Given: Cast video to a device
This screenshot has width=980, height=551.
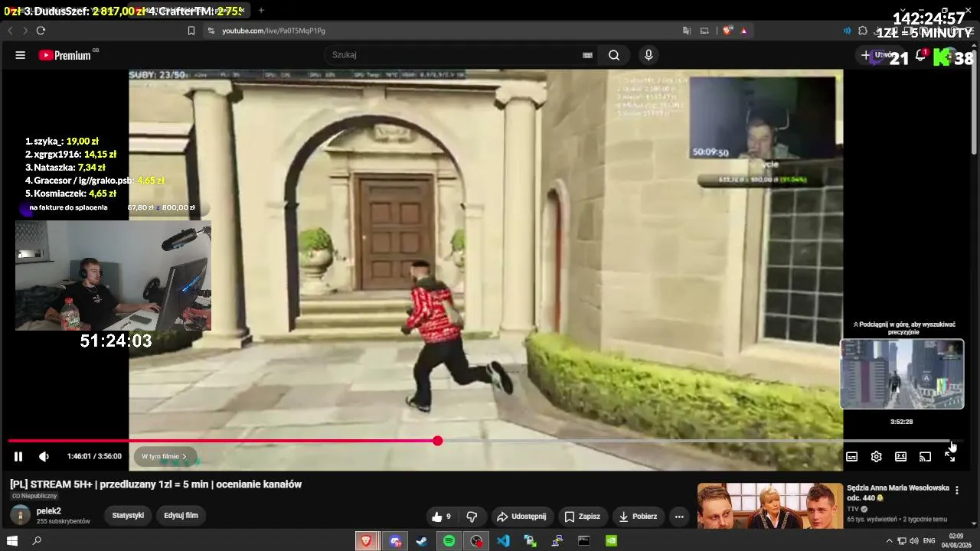Looking at the screenshot, I should pos(926,456).
